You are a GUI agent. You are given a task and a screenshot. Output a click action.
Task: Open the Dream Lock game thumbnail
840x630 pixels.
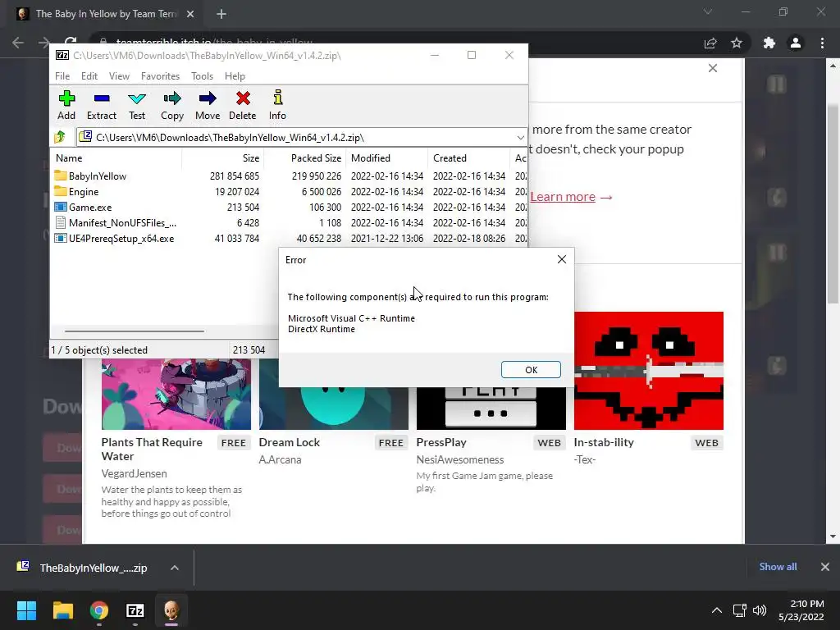(x=334, y=407)
